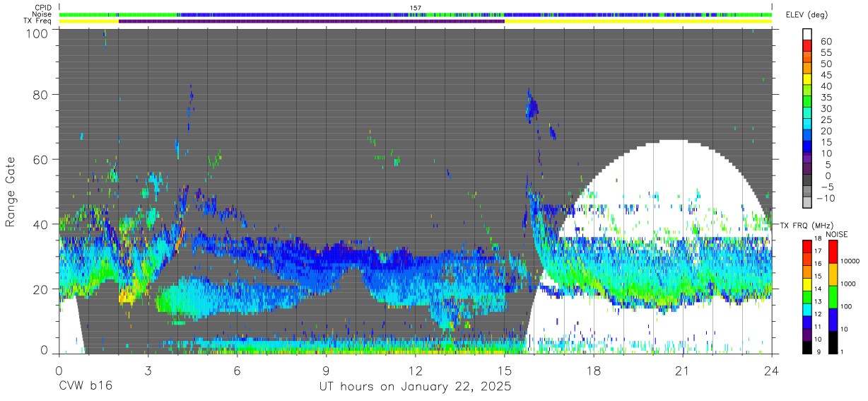Click the 1000 label on NOISE colorbar
Image resolution: width=868 pixels, height=401 pixels.
pos(848,284)
